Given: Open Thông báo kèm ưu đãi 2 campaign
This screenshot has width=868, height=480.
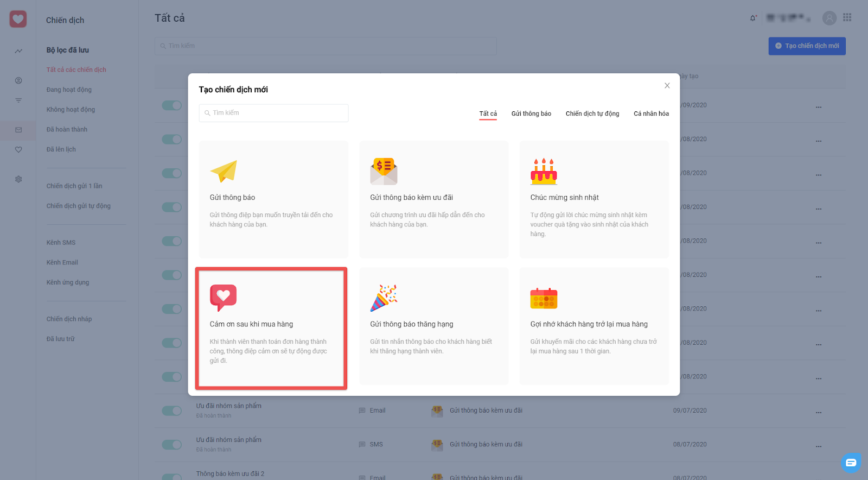Looking at the screenshot, I should [x=231, y=473].
